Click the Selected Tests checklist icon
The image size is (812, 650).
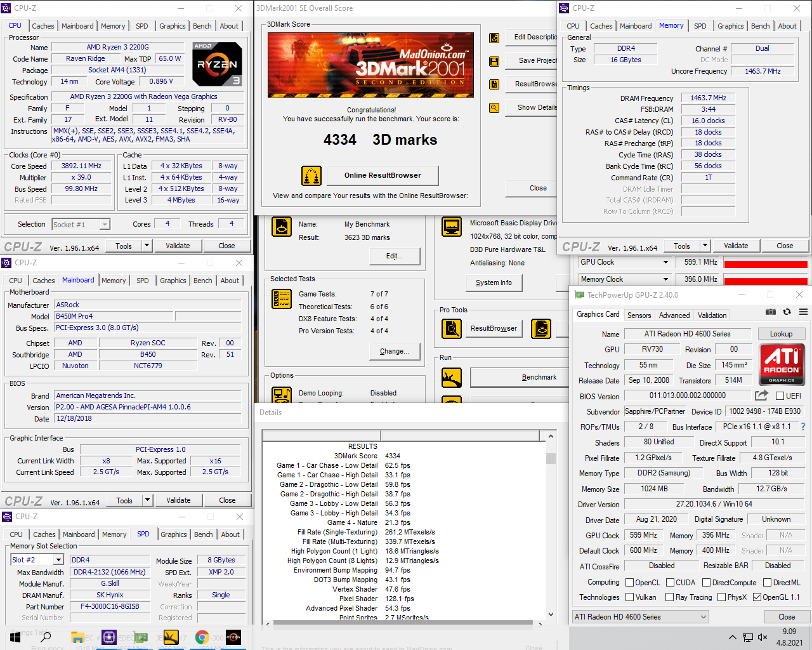pyautogui.click(x=282, y=298)
